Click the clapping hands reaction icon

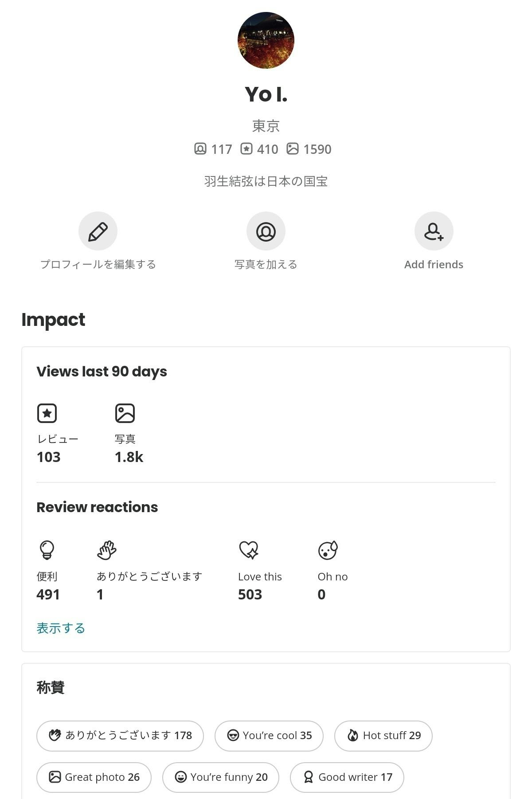(106, 550)
